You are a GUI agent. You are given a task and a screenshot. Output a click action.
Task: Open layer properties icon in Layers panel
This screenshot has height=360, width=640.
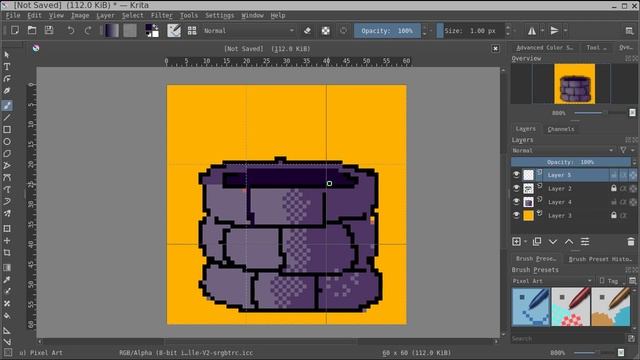pyautogui.click(x=585, y=242)
